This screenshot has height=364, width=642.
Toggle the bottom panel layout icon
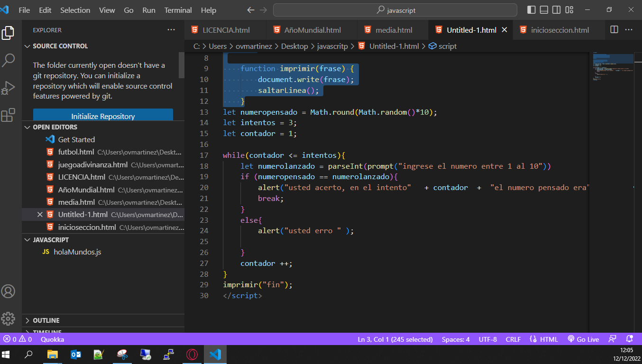pyautogui.click(x=544, y=10)
